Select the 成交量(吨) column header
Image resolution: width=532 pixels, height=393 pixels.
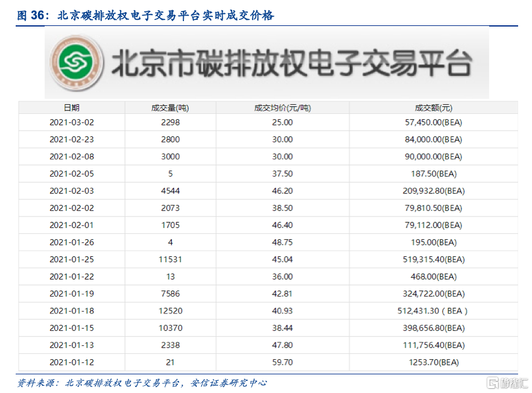click(x=170, y=108)
